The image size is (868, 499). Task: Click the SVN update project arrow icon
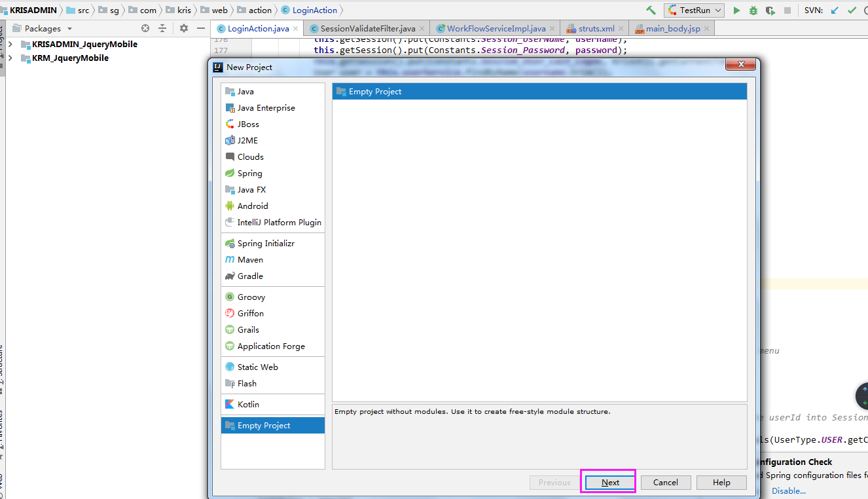tap(835, 10)
